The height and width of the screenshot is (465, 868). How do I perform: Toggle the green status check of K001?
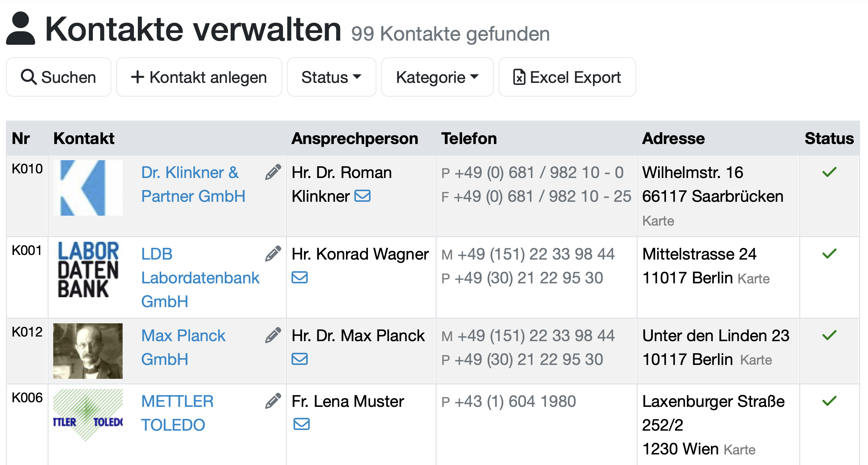pyautogui.click(x=830, y=253)
